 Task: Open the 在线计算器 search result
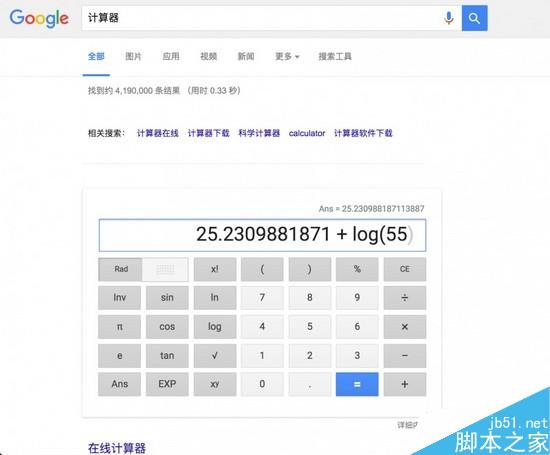[x=117, y=448]
